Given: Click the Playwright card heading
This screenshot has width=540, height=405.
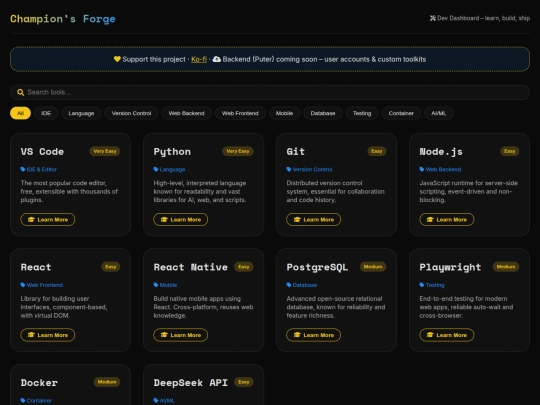Looking at the screenshot, I should coord(450,267).
